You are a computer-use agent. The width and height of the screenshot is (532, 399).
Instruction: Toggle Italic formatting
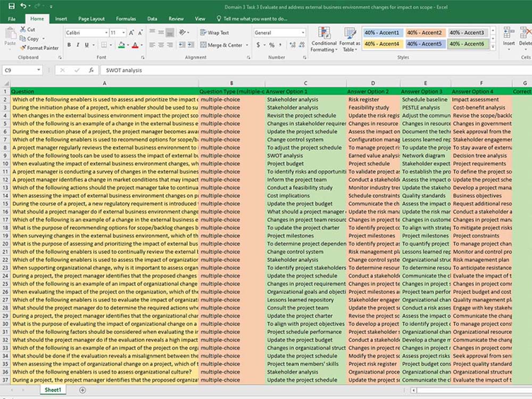(x=78, y=45)
